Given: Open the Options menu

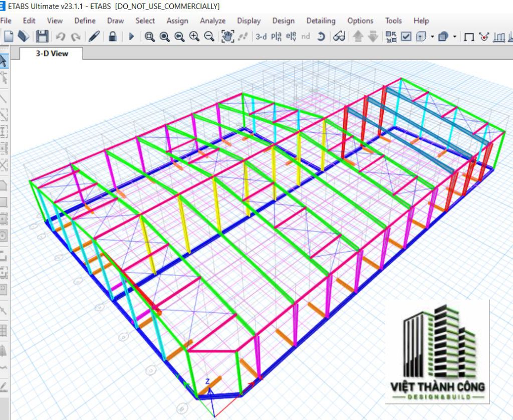Looking at the screenshot, I should pyautogui.click(x=360, y=21).
